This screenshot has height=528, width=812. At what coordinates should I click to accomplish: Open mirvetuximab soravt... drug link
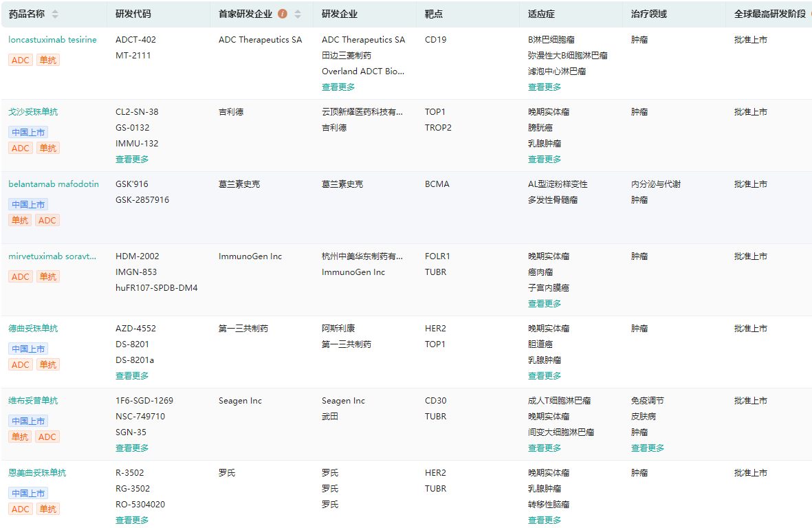(x=52, y=256)
